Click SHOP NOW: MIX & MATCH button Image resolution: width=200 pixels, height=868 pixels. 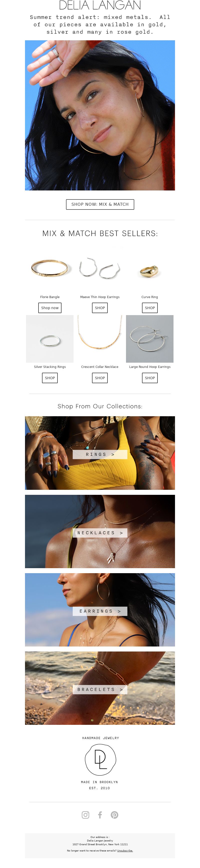[100, 204]
